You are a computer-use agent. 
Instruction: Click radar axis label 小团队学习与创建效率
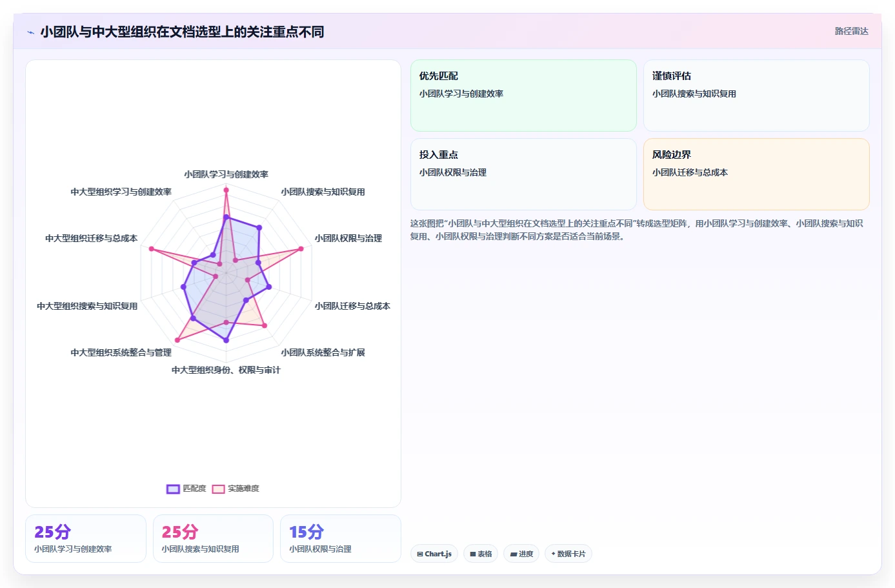226,174
